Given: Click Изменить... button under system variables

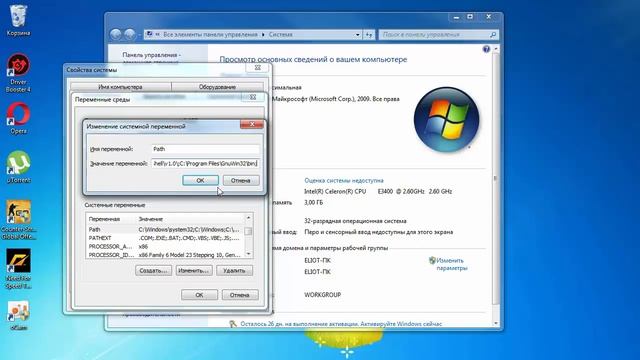Looking at the screenshot, I should point(194,271).
